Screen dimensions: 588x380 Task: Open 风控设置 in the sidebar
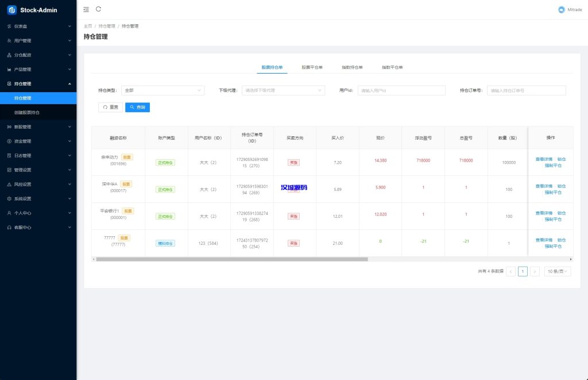(x=22, y=185)
